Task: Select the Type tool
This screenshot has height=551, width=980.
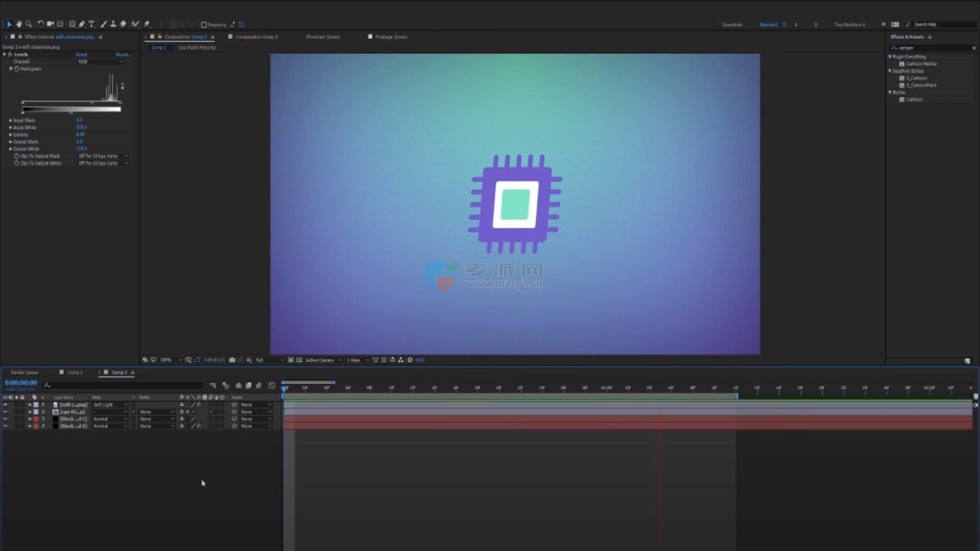Action: point(91,24)
